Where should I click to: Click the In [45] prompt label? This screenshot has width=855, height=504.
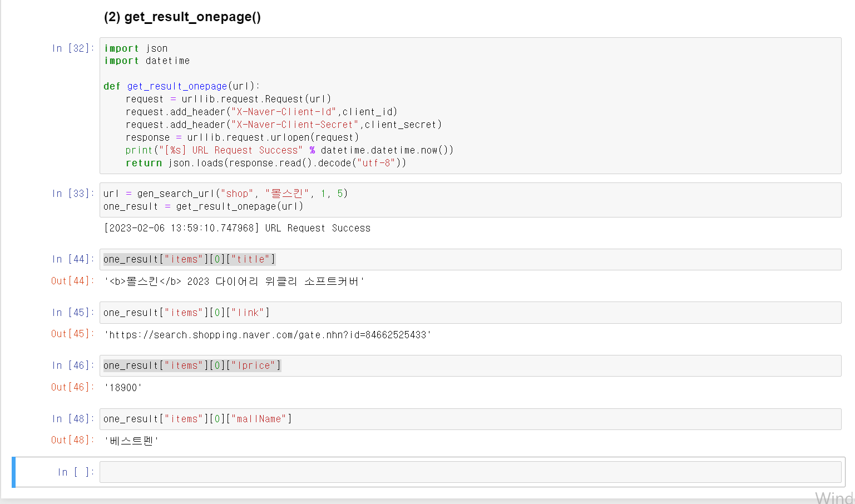[x=73, y=313]
